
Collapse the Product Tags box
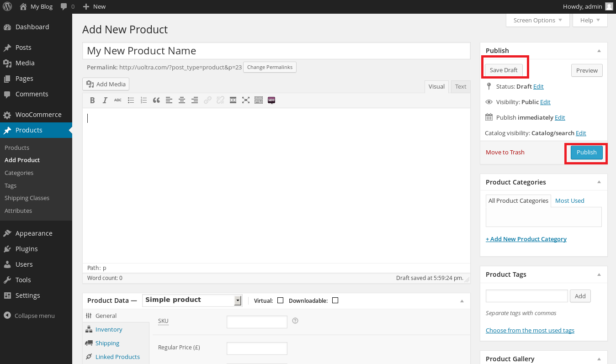click(599, 274)
